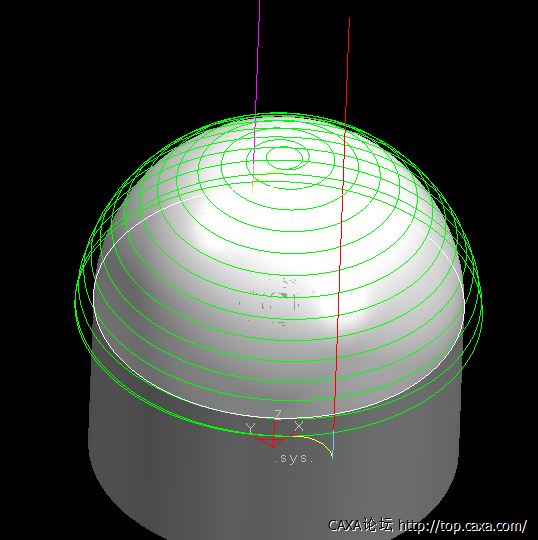Pick the short yellow segment under magenta line
This screenshot has height=540, width=538.
point(253,187)
